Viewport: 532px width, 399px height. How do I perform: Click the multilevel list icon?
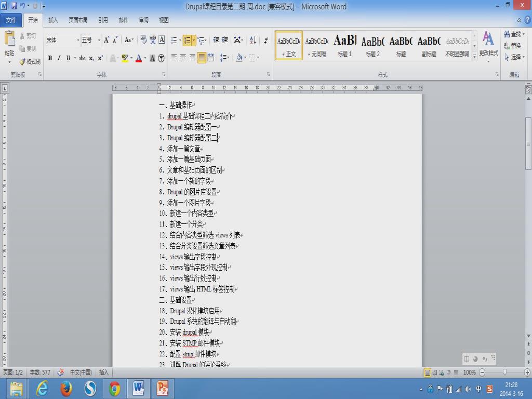click(x=201, y=41)
